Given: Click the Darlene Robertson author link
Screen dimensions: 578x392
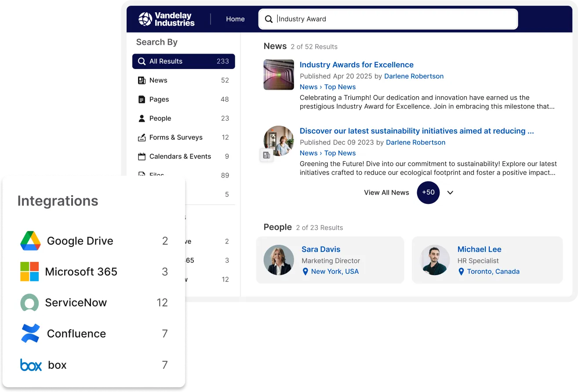Looking at the screenshot, I should tap(414, 76).
